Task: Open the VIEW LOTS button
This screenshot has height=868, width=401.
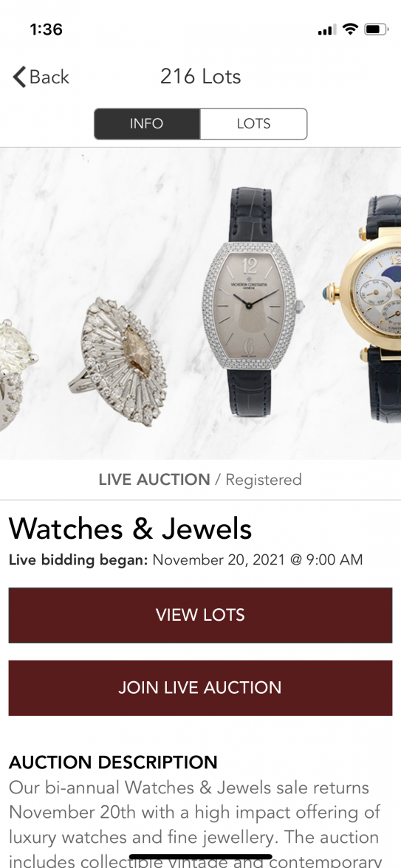Action: [x=201, y=615]
